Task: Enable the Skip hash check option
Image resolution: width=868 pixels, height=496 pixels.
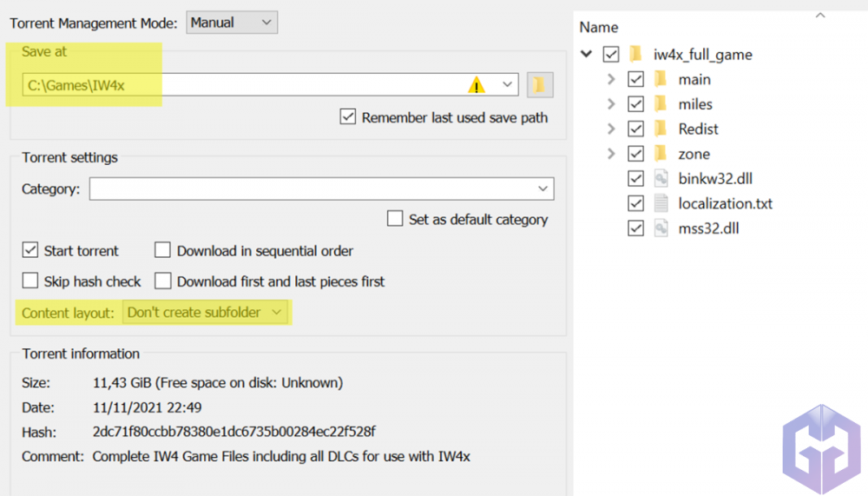Action: (30, 281)
